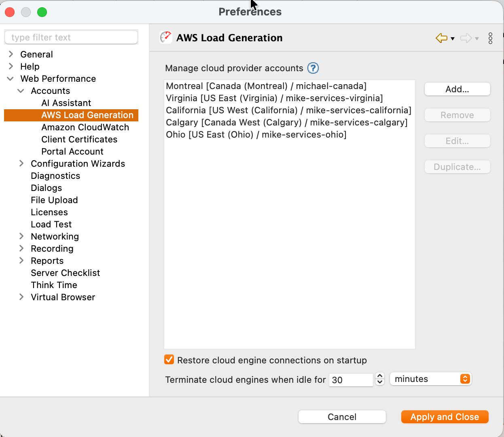Click the Web Performance tree label
504x437 pixels.
point(58,78)
